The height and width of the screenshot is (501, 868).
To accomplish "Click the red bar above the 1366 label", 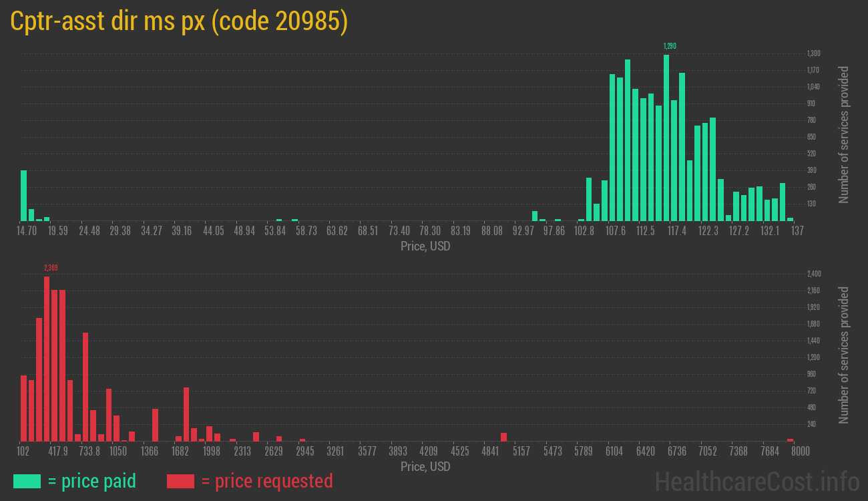I will pos(155,425).
